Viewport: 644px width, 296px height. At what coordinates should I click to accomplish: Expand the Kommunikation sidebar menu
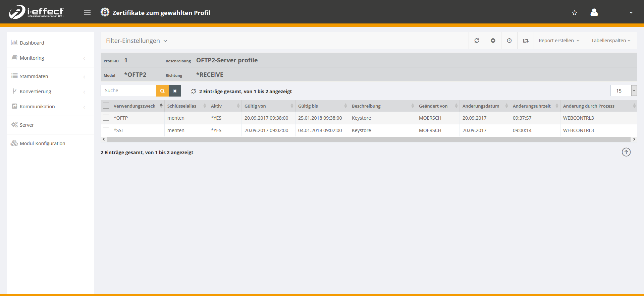pyautogui.click(x=37, y=107)
